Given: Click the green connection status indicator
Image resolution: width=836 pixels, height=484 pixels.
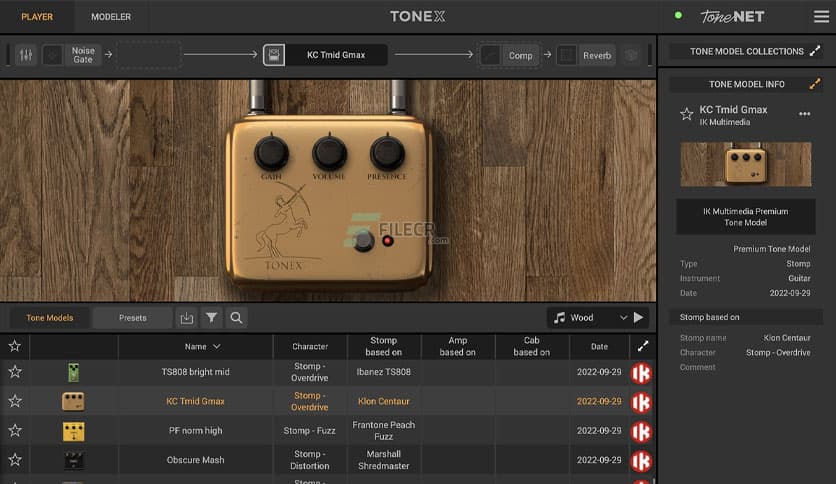Looking at the screenshot, I should [678, 15].
